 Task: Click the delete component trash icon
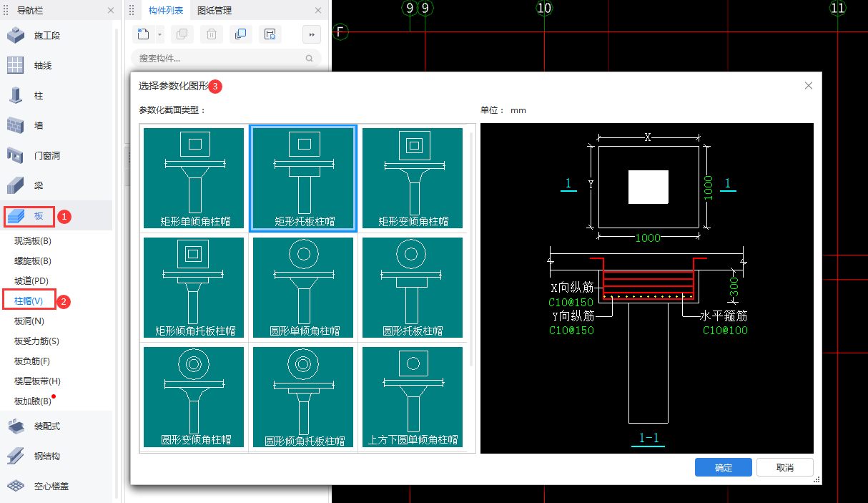[x=212, y=34]
